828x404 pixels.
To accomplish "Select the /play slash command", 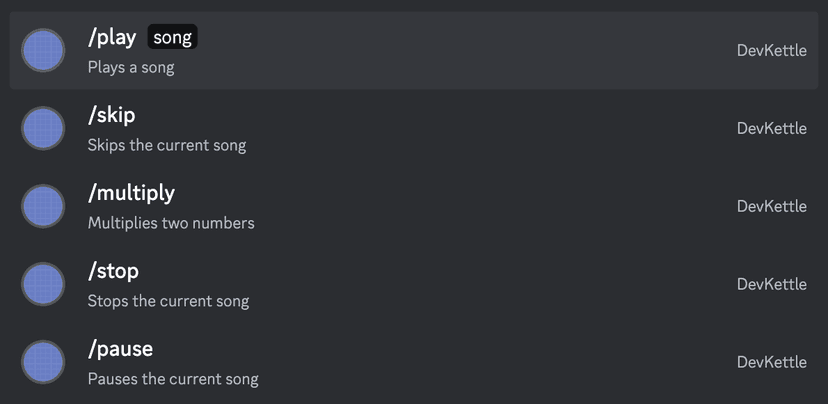I will click(x=112, y=38).
